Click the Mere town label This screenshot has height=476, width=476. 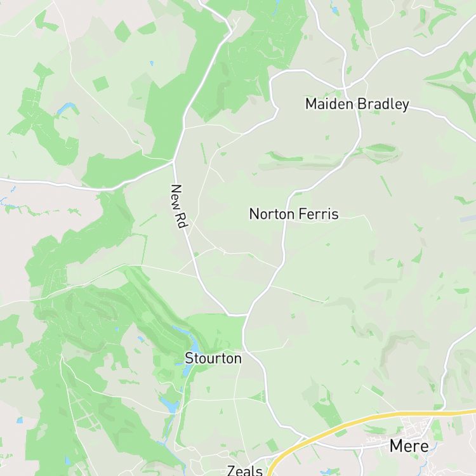[409, 446]
